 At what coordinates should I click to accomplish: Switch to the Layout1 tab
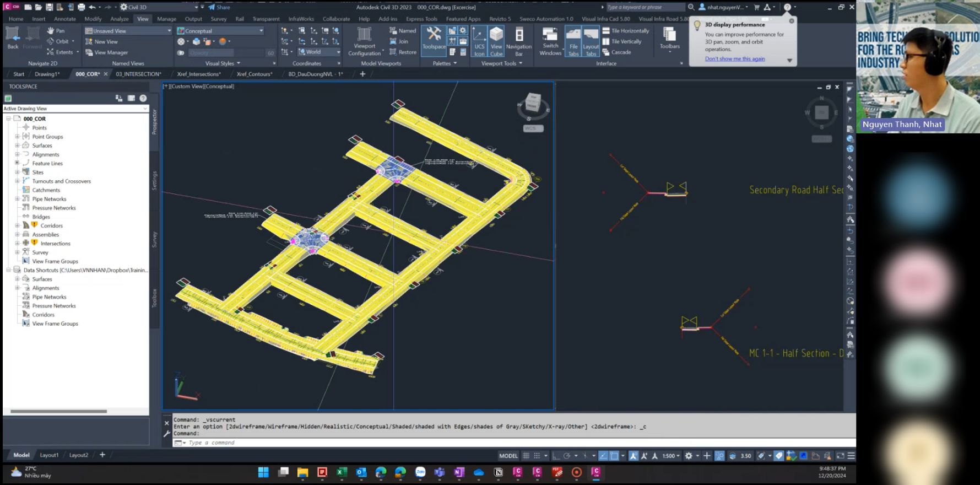coord(49,455)
